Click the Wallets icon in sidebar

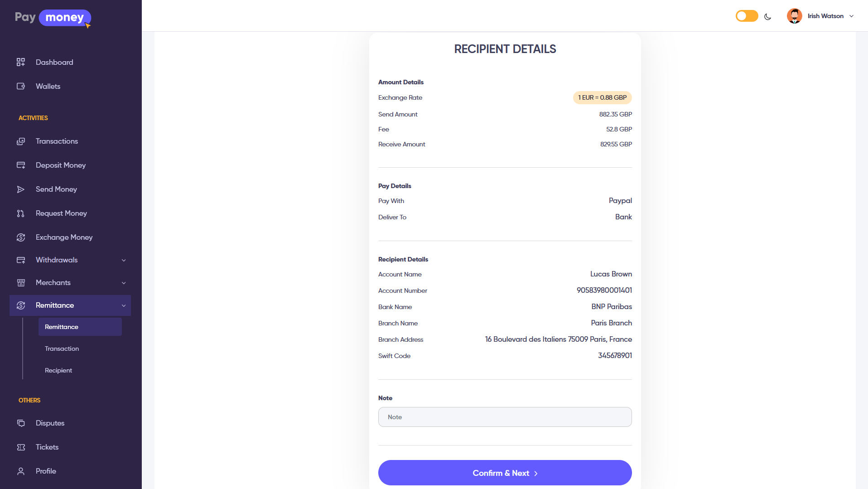[21, 86]
